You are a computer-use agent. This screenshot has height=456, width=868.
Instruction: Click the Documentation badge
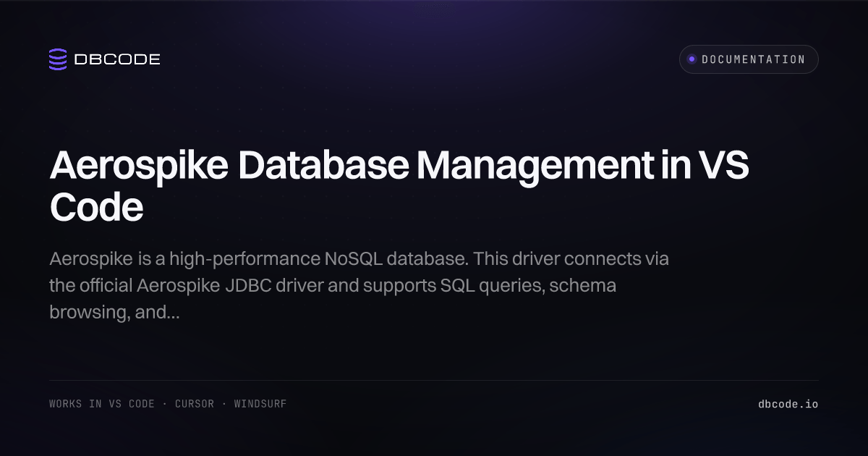[749, 59]
